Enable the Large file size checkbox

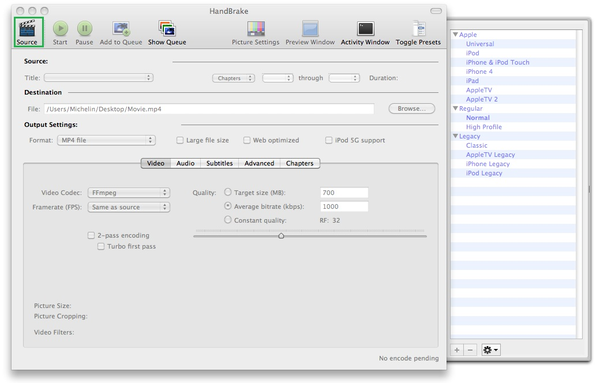click(180, 140)
